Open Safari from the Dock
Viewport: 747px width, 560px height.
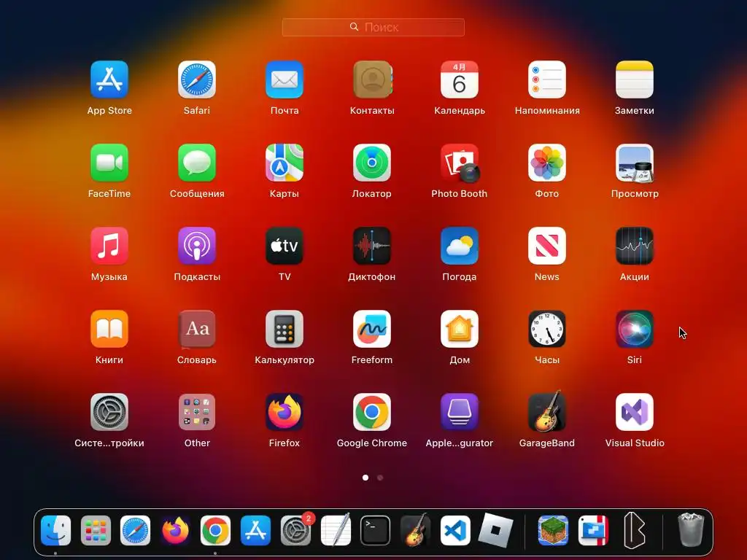[x=135, y=531]
